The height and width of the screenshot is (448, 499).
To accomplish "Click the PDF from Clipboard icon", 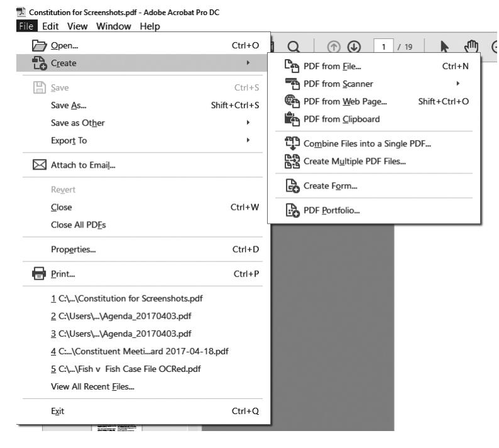I will coord(292,119).
